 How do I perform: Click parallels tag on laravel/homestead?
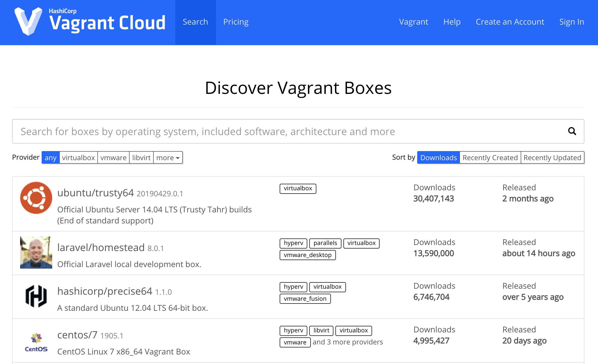coord(325,243)
